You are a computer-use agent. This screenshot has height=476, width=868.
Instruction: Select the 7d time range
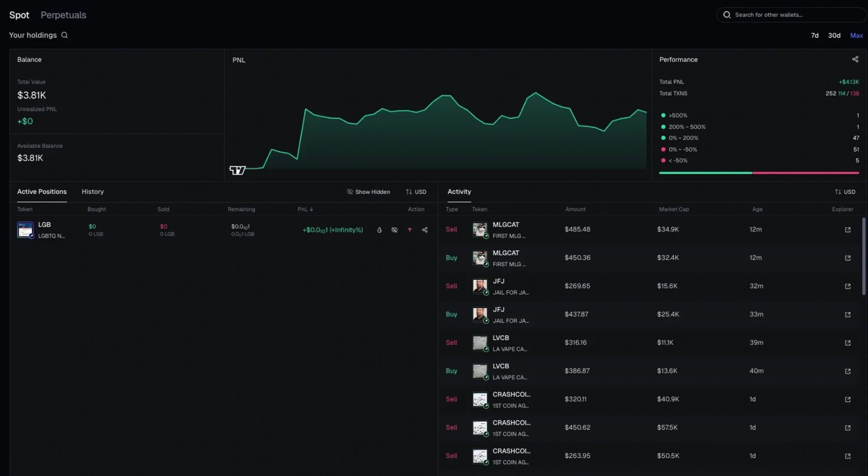point(814,35)
